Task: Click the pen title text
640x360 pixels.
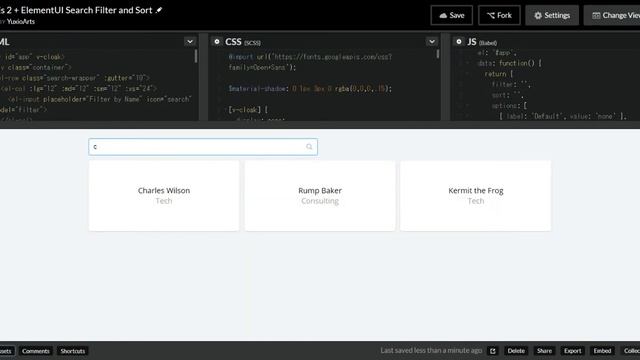Action: coord(76,10)
